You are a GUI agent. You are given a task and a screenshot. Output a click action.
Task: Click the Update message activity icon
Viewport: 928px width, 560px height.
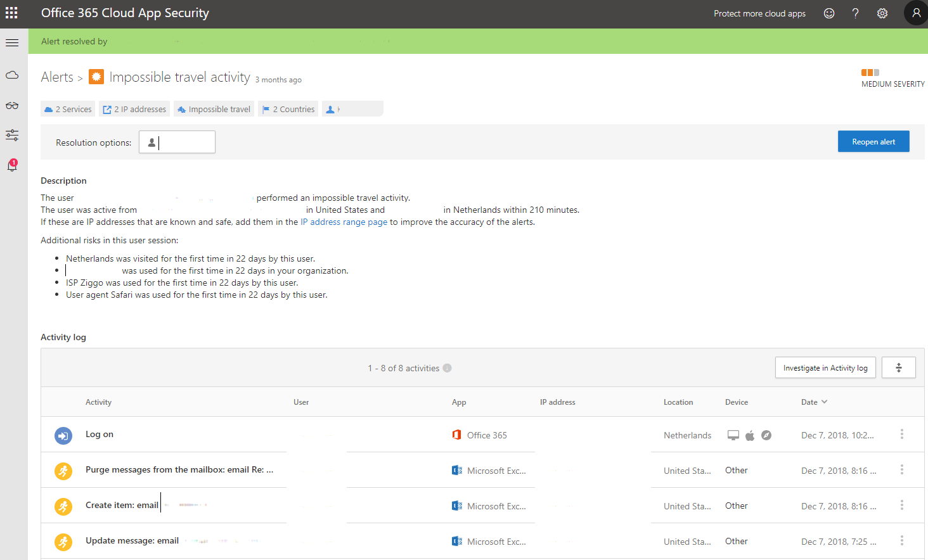[63, 542]
